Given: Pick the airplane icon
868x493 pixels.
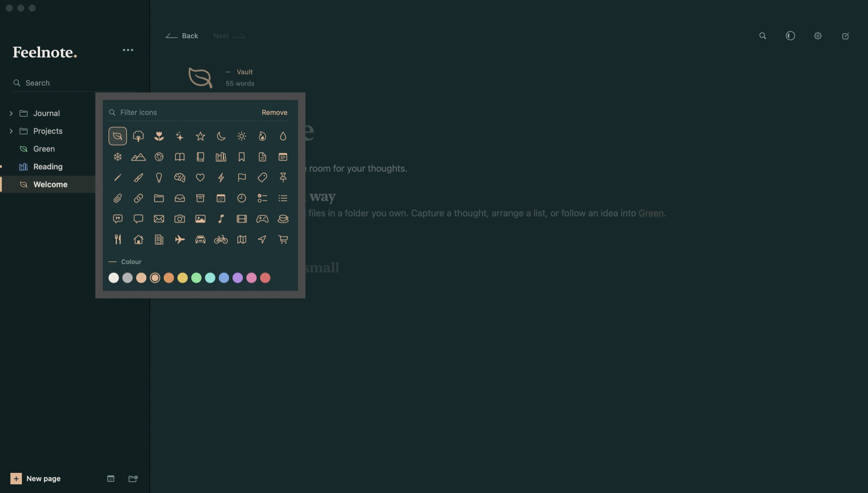Looking at the screenshot, I should pyautogui.click(x=180, y=240).
